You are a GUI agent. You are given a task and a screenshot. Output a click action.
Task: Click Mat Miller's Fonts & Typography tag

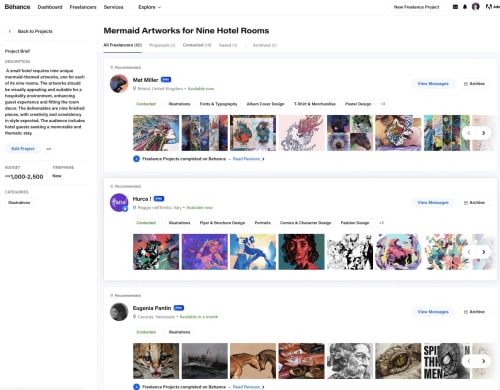point(218,104)
